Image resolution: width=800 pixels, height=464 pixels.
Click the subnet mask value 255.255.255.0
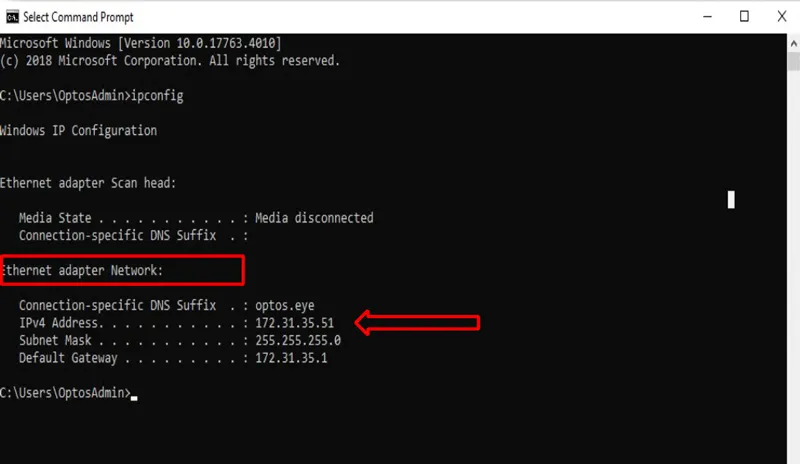297,340
